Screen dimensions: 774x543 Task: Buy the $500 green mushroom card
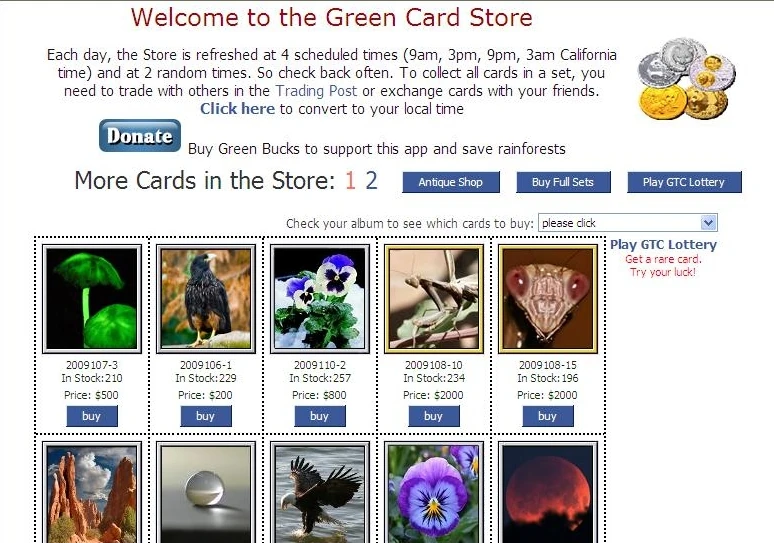[92, 416]
